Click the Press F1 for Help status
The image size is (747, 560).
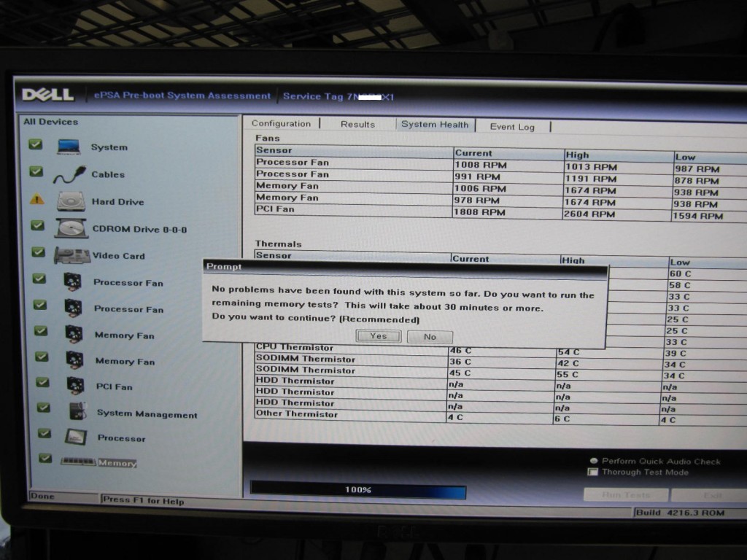pos(144,500)
